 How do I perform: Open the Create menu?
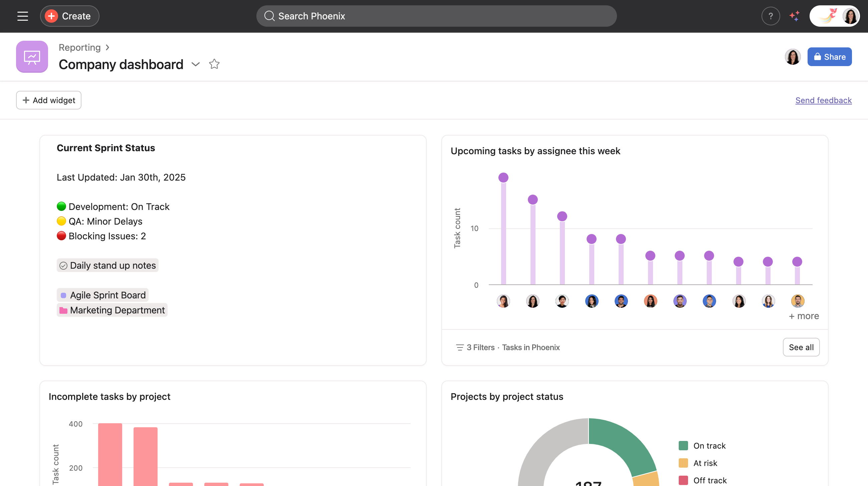pyautogui.click(x=69, y=16)
